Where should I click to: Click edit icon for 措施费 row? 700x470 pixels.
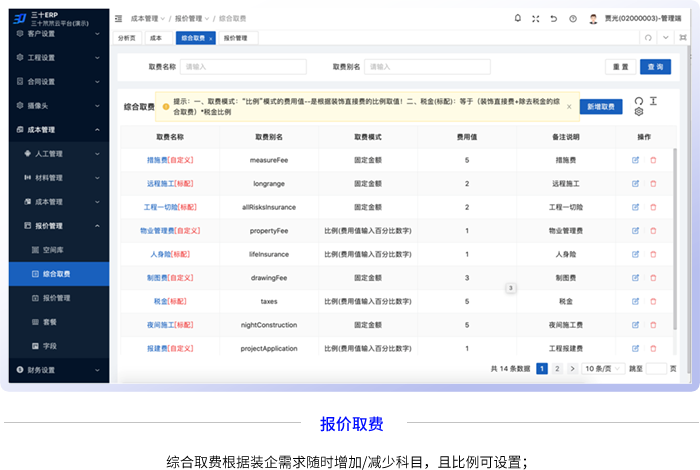click(x=635, y=160)
